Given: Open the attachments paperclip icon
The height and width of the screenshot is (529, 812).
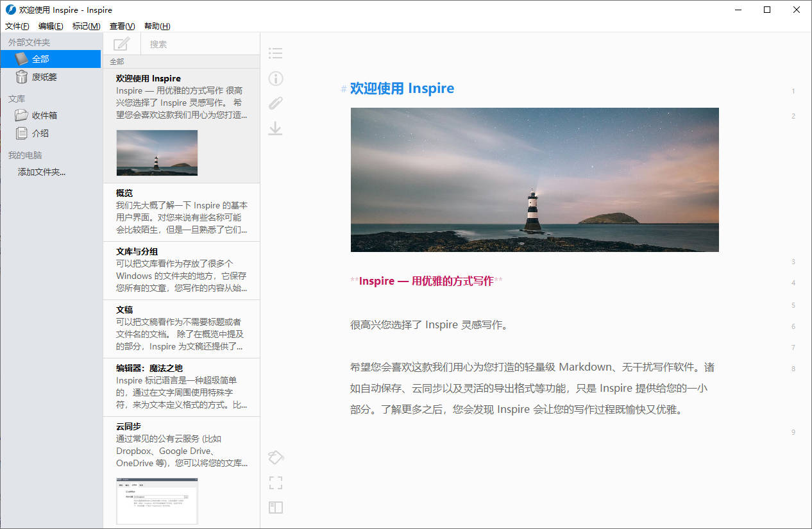Looking at the screenshot, I should click(x=275, y=103).
